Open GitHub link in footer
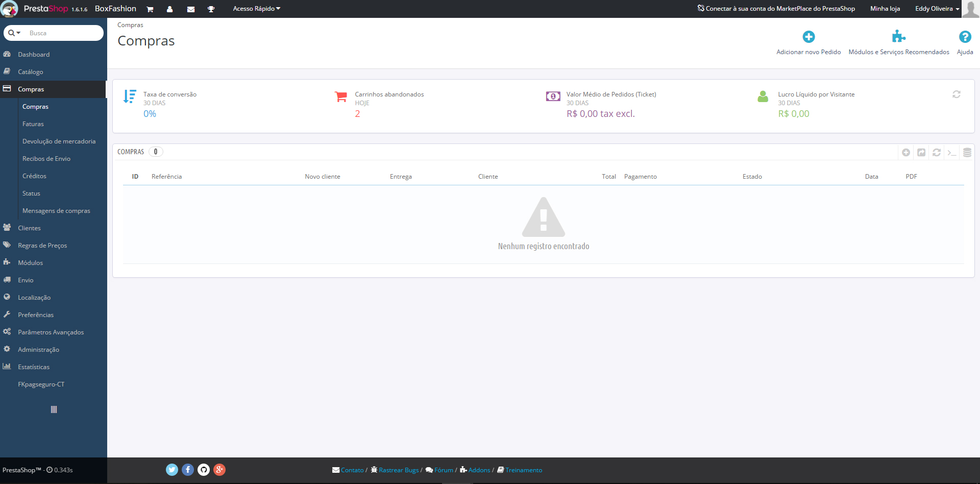 [x=204, y=470]
